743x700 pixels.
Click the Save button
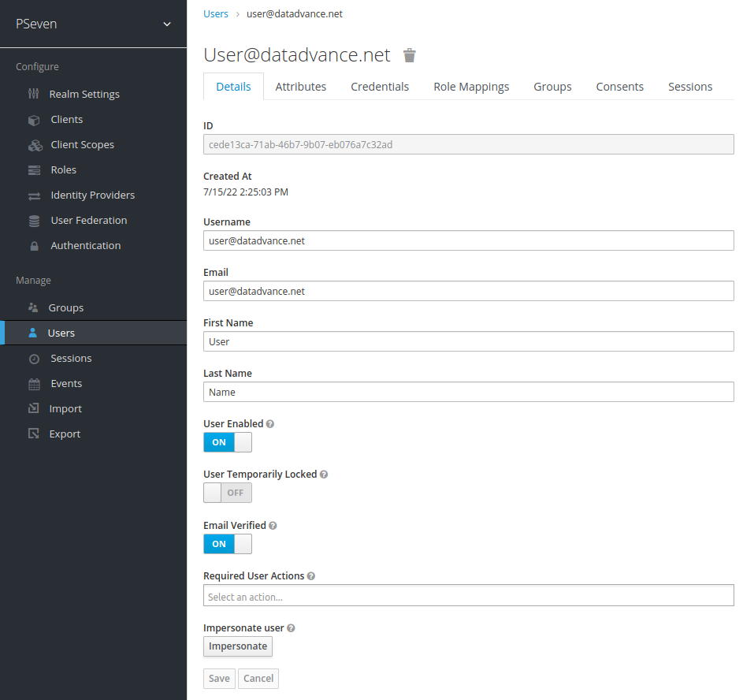219,679
